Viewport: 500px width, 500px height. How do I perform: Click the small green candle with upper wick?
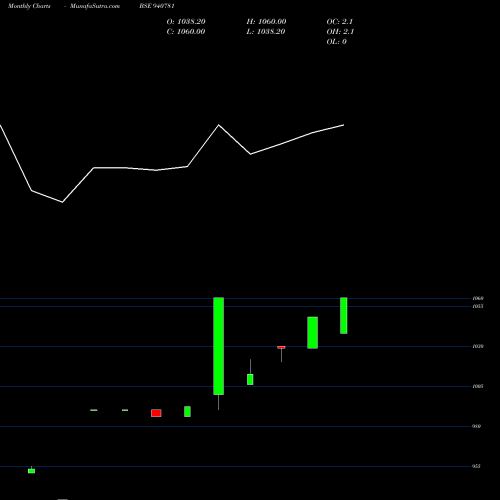pyautogui.click(x=250, y=379)
